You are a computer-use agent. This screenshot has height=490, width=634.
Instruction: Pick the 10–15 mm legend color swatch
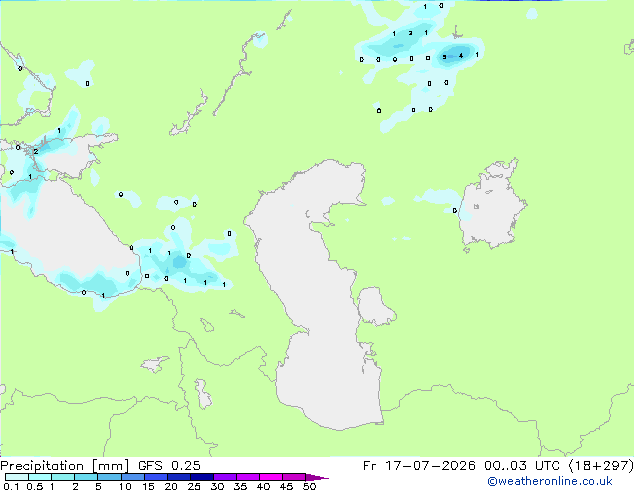(x=132, y=477)
